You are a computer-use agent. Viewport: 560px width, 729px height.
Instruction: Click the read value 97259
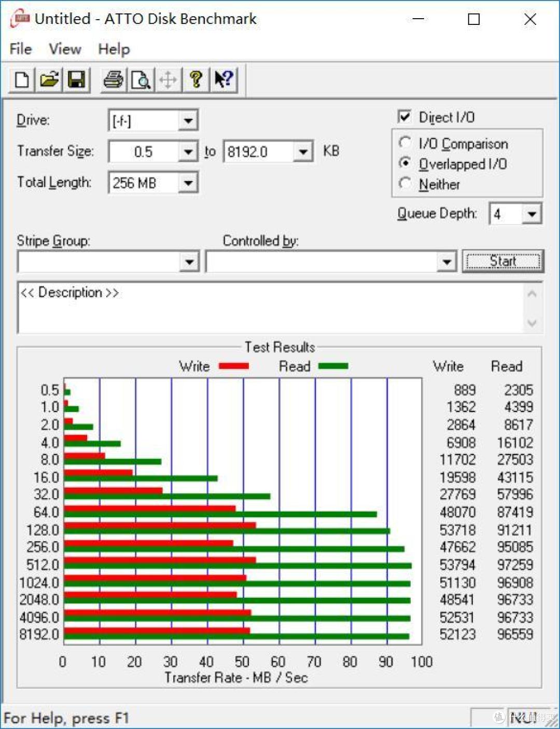[x=515, y=565]
